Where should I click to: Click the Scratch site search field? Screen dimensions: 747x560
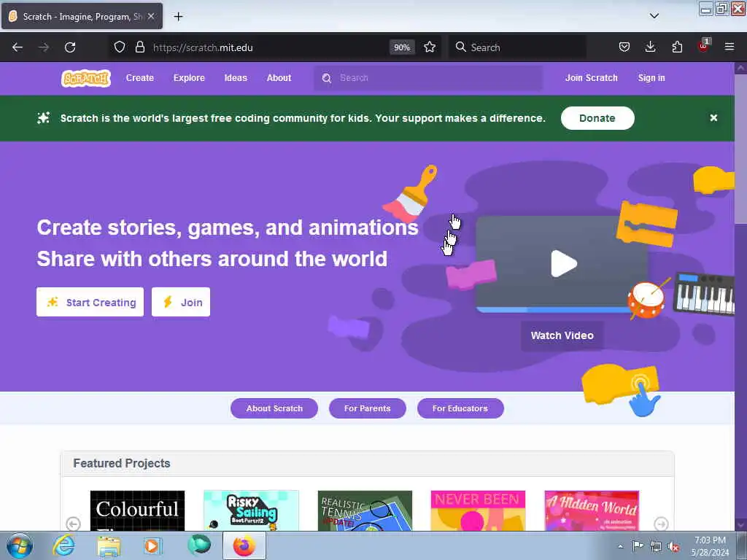[x=427, y=78]
